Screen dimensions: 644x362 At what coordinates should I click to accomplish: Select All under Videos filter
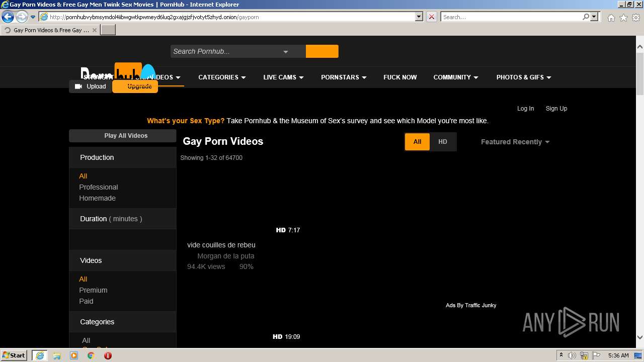coord(83,279)
